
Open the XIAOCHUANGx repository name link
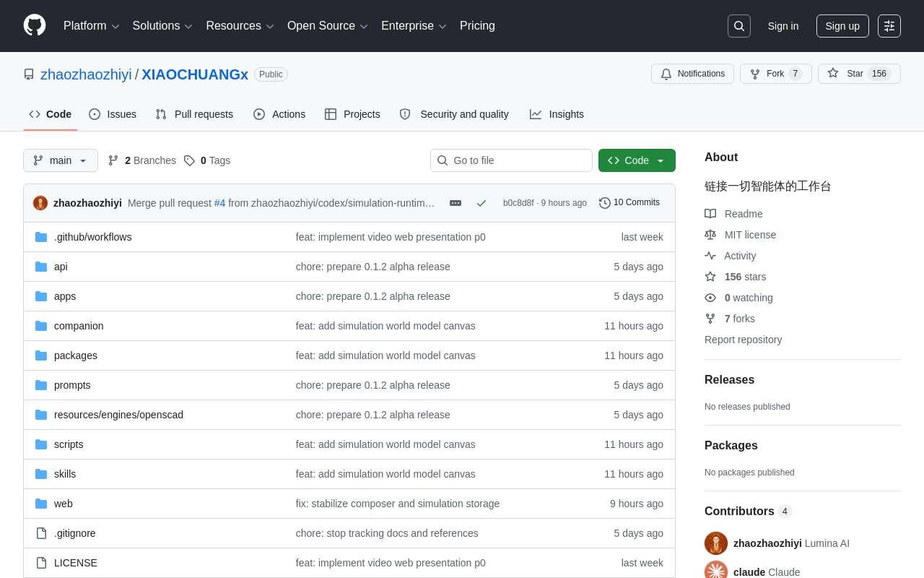(x=195, y=74)
